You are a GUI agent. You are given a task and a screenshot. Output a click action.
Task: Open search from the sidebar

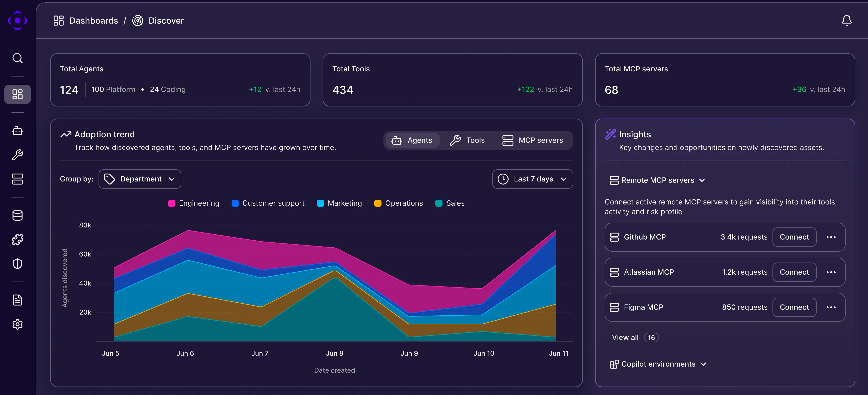[18, 58]
